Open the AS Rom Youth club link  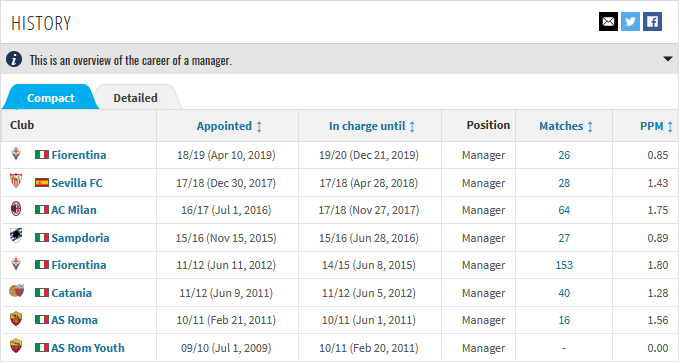88,348
